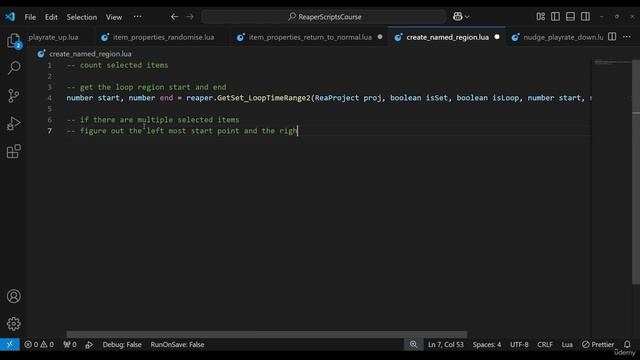Open the Manage gear settings icon
The height and width of the screenshot is (360, 640).
click(13, 324)
